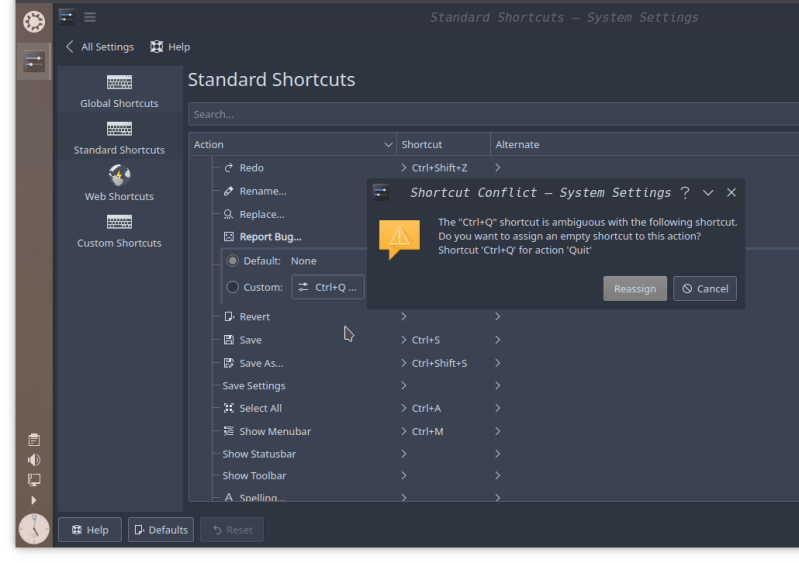799x563 pixels.
Task: Click the bottom Help button
Action: [x=90, y=530]
